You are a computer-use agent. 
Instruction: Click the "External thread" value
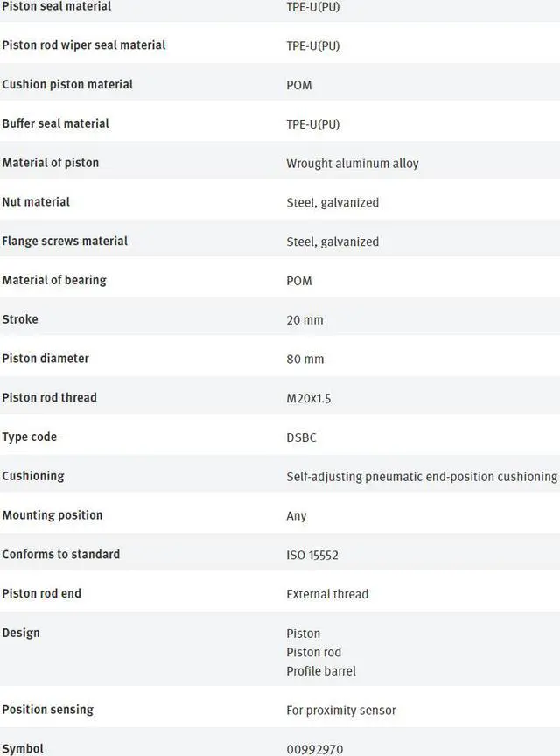click(327, 594)
